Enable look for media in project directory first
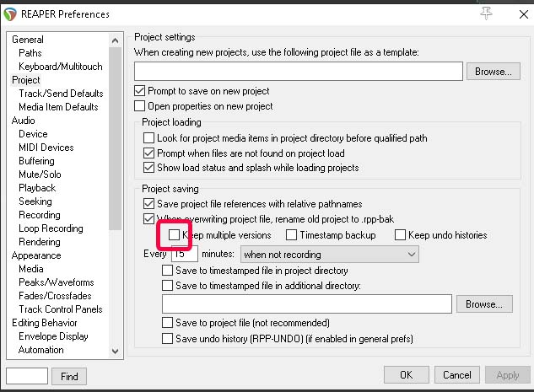 point(148,137)
